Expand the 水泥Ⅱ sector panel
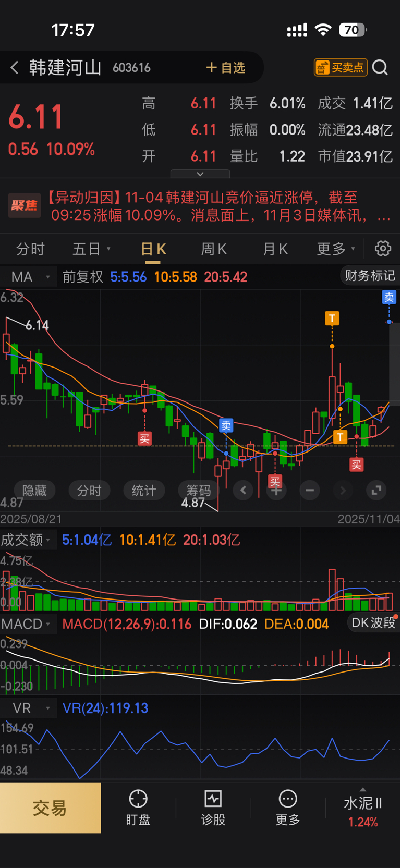This screenshot has height=868, width=401. [363, 808]
